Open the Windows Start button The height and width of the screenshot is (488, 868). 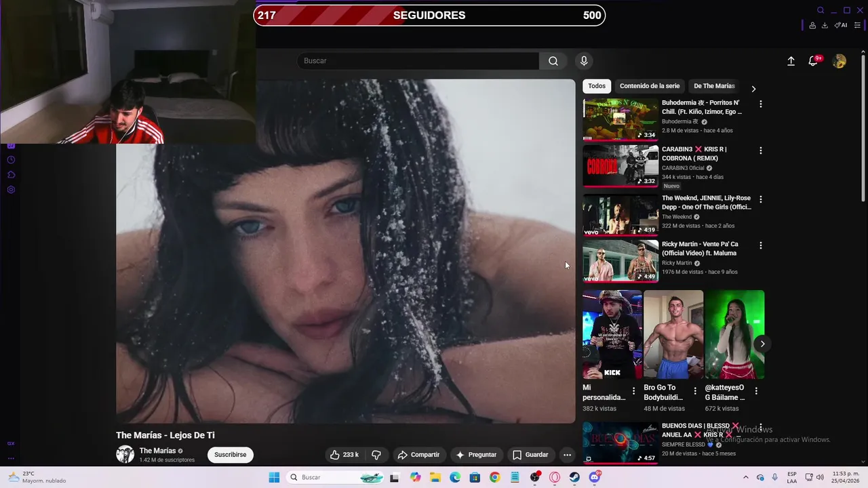(274, 478)
